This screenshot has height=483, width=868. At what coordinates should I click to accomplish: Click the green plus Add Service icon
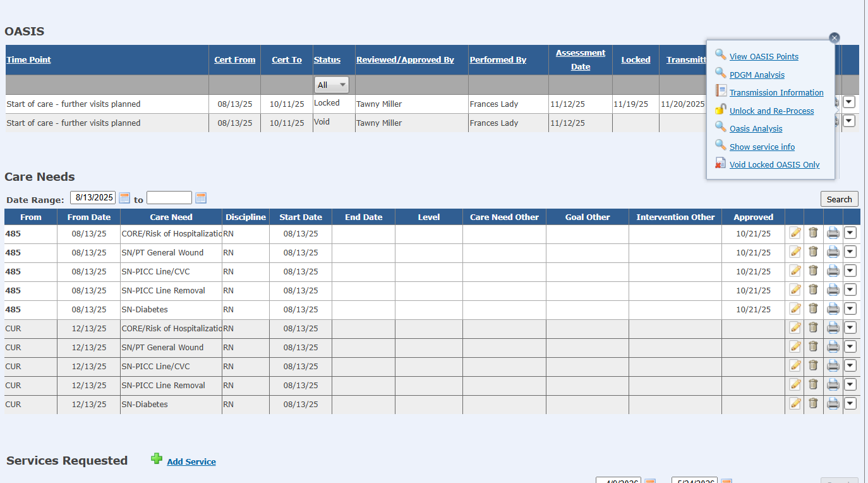point(157,459)
